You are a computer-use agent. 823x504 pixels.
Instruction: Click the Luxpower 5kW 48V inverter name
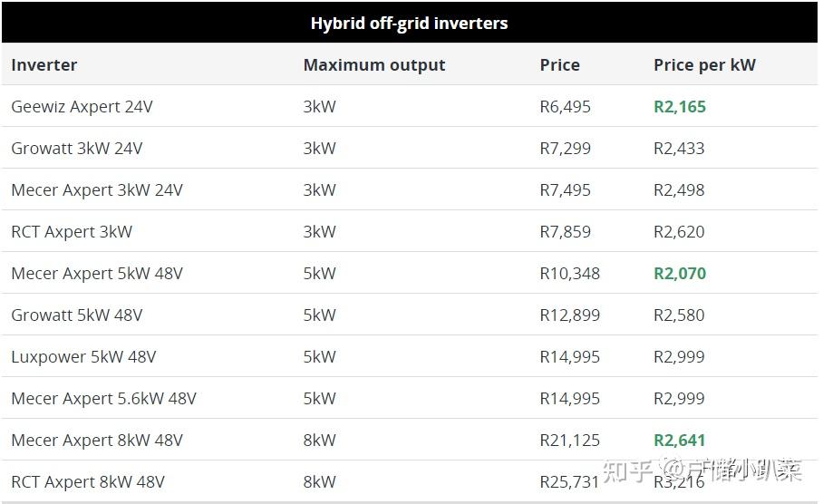tap(83, 356)
